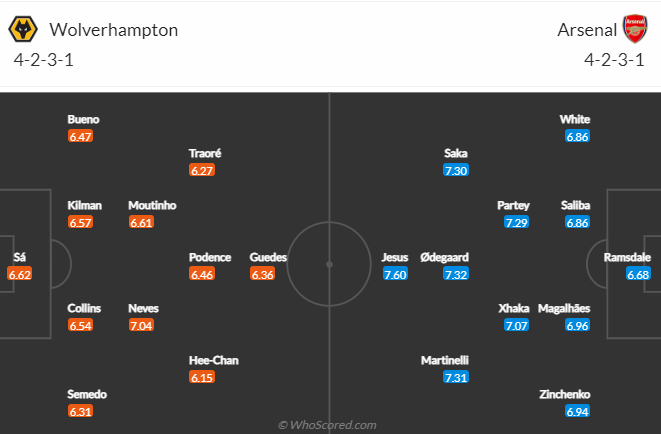Click the Wolverhampton club crest icon
This screenshot has height=434, width=661.
pos(23,29)
